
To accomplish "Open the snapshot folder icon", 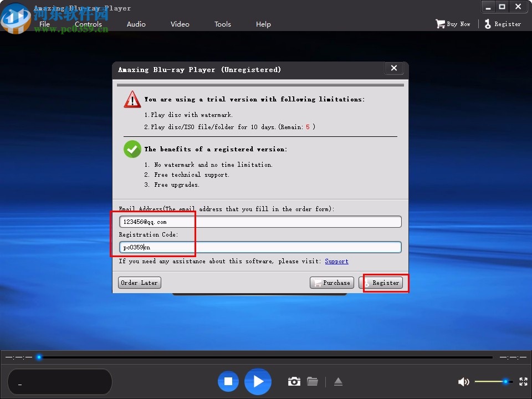I will (x=313, y=381).
